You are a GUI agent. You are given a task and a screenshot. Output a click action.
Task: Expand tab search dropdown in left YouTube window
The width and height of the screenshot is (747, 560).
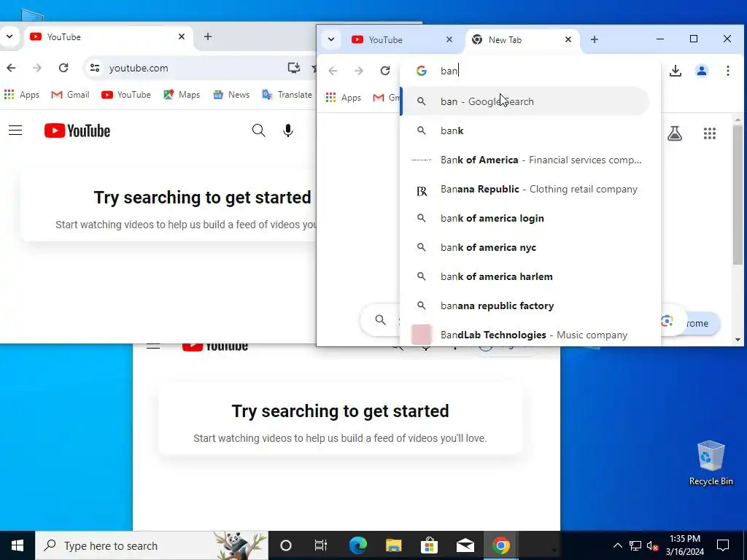[9, 36]
